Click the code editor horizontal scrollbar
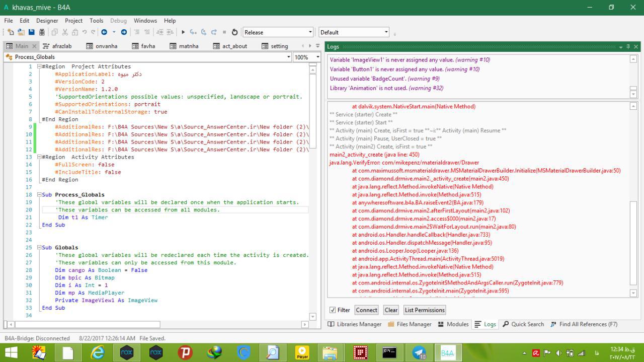644x362 pixels. (88, 325)
